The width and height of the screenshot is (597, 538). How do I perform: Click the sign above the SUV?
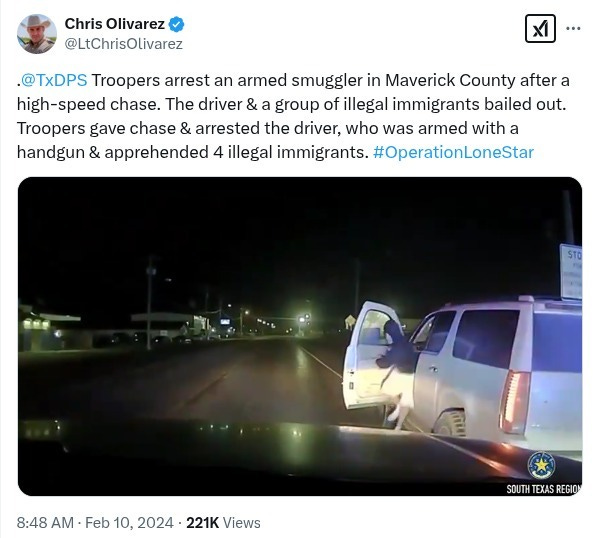point(570,271)
